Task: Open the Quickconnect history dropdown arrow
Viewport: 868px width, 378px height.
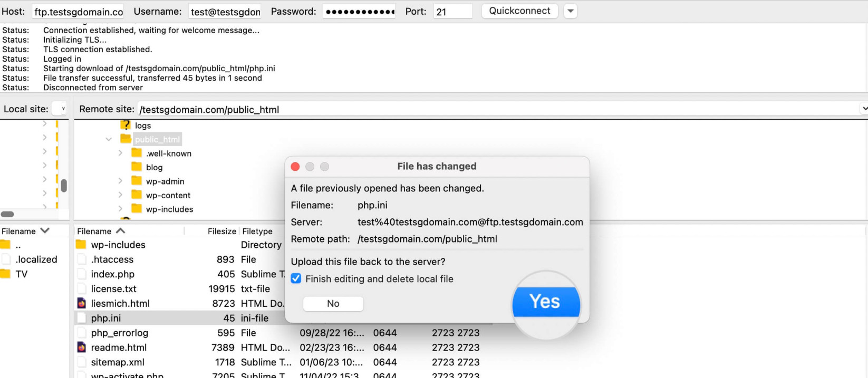Action: pos(570,11)
